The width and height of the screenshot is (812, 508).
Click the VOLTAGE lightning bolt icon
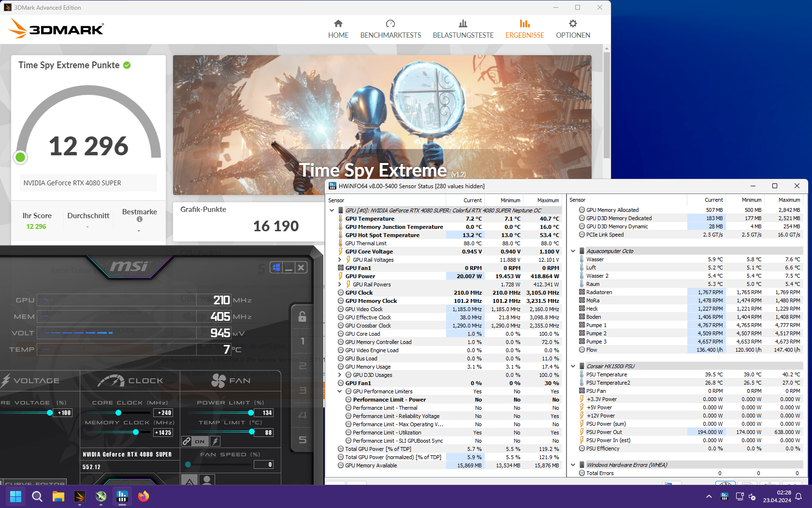pyautogui.click(x=6, y=381)
